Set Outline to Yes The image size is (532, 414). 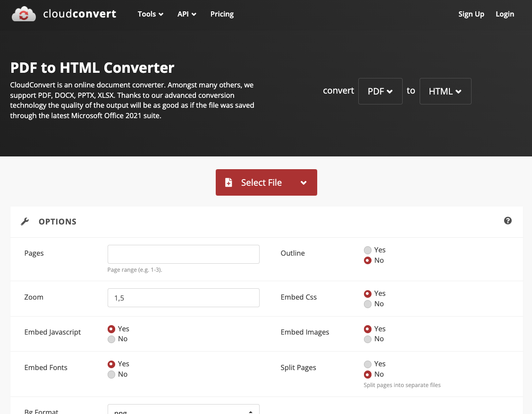click(367, 250)
